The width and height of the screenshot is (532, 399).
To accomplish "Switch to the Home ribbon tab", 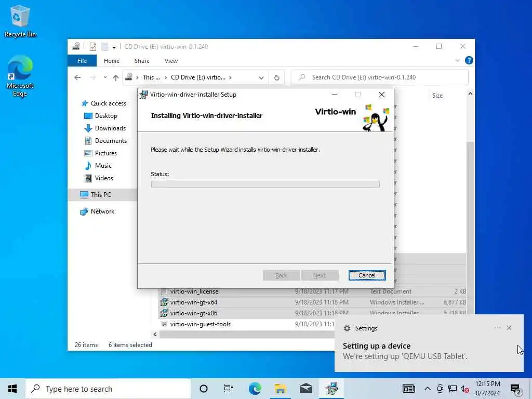I will point(111,61).
